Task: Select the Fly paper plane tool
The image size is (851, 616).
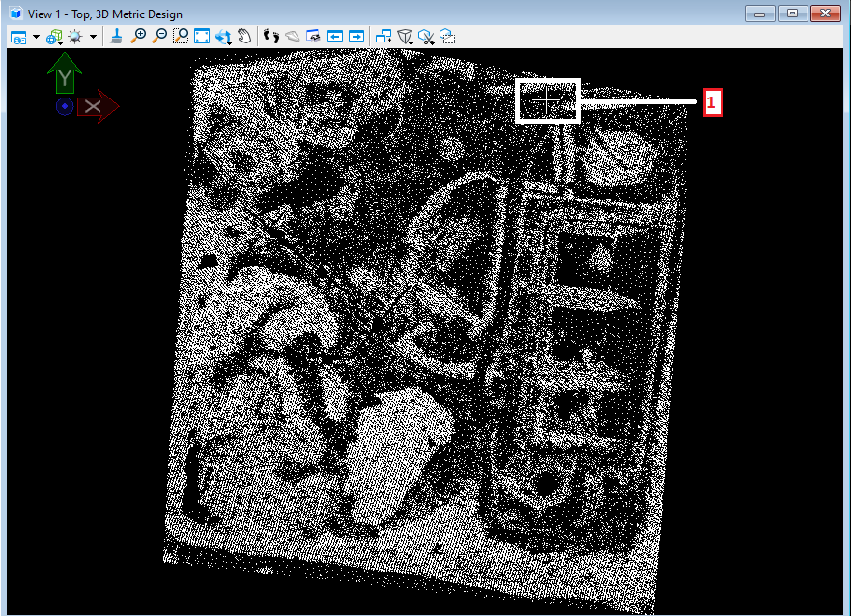Action: pos(292,37)
